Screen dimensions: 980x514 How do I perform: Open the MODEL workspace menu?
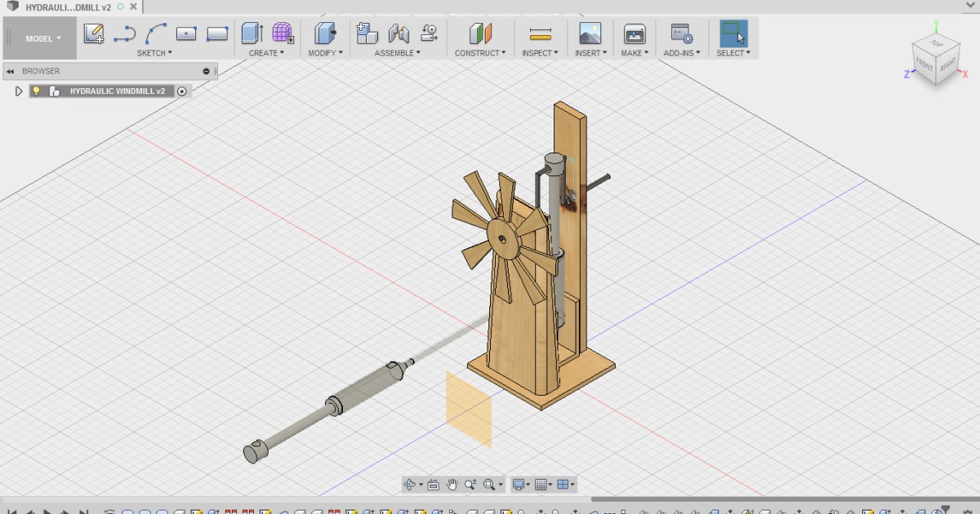point(39,38)
